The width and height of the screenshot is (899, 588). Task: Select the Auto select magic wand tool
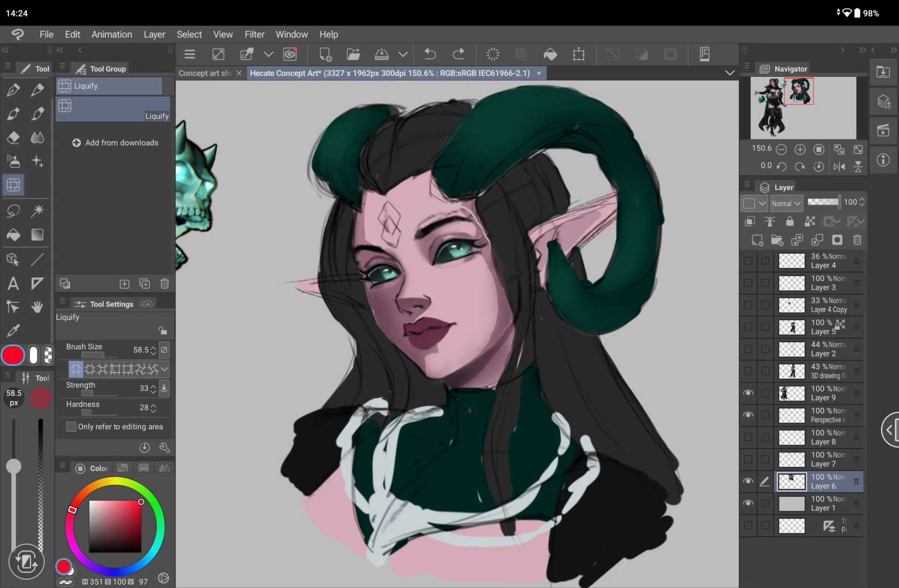click(37, 211)
